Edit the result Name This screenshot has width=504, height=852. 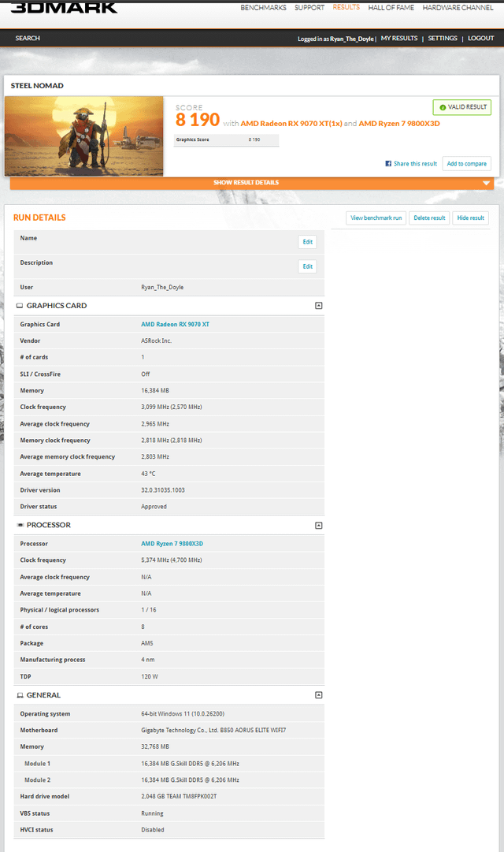click(307, 242)
